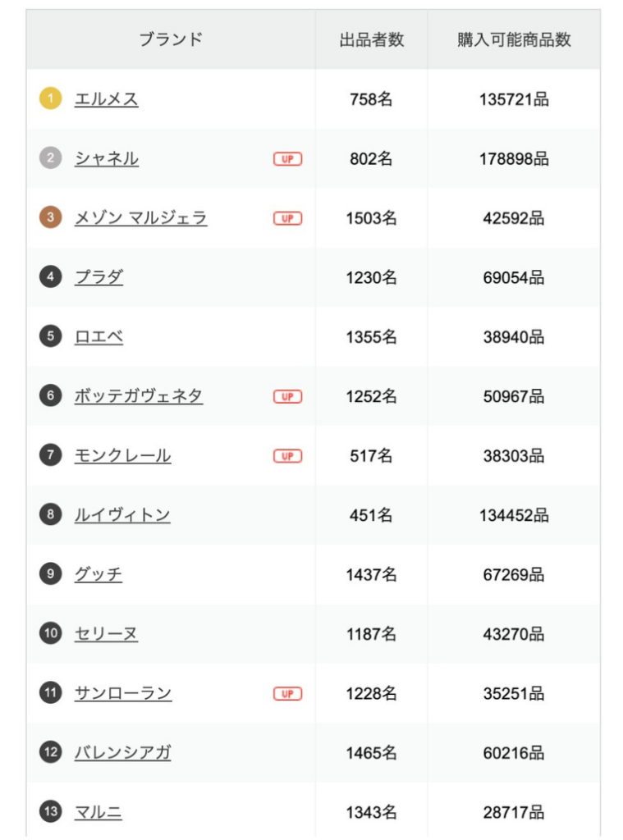Screen dimensions: 623x840
Task: Click the UP badge beside メゾン マルジェラ
Action: 287,218
